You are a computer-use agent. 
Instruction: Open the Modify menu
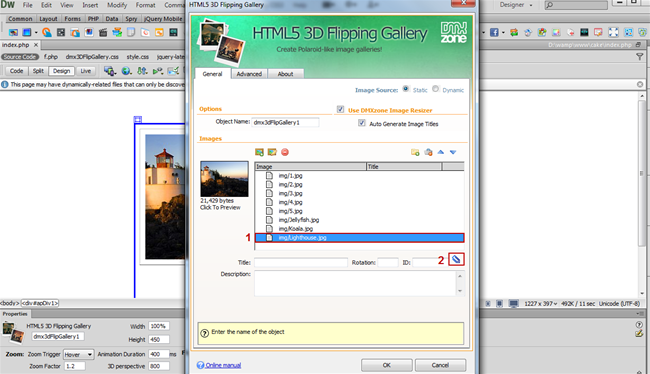point(117,5)
